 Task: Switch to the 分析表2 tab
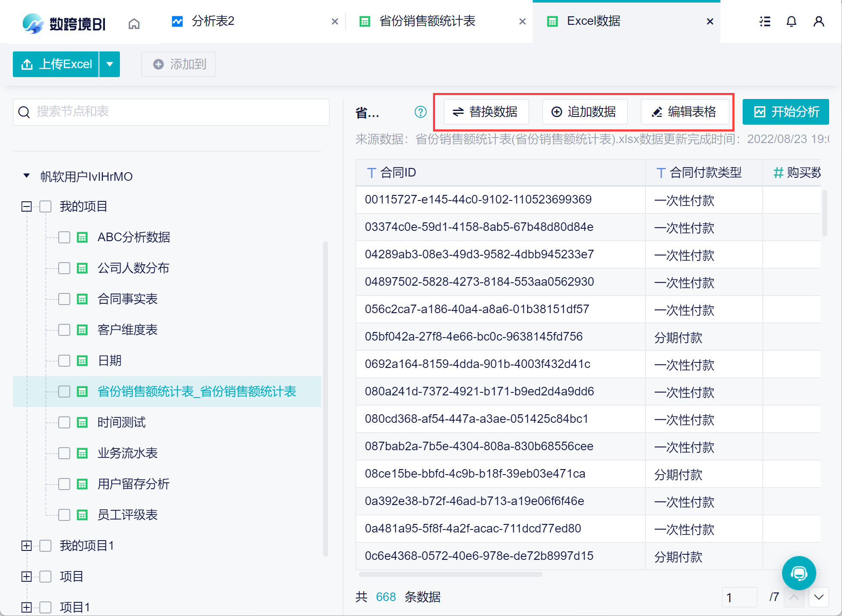point(212,21)
